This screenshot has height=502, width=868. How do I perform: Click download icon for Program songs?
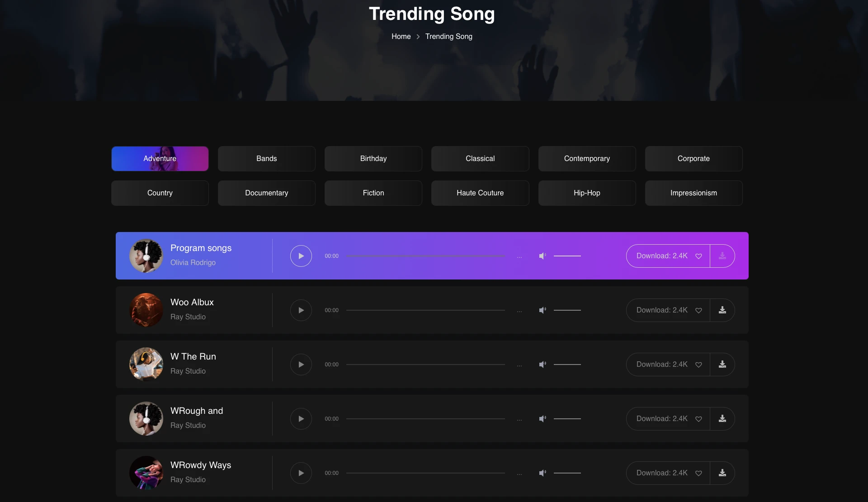pyautogui.click(x=722, y=256)
